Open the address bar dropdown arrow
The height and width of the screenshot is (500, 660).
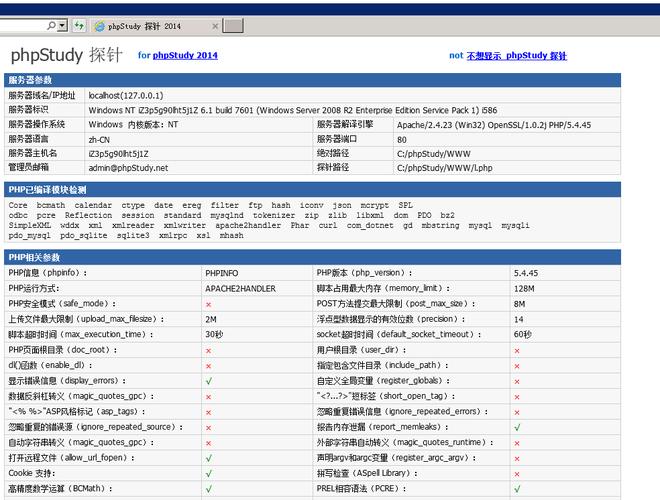pyautogui.click(x=62, y=26)
